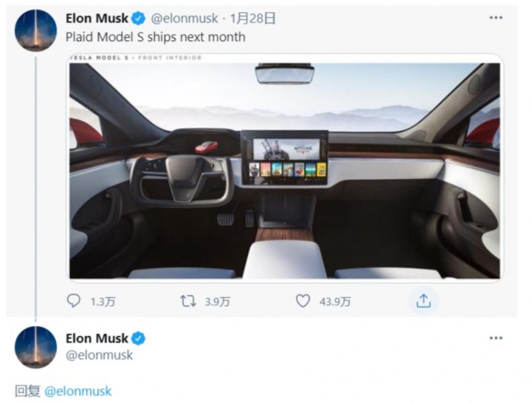Image resolution: width=532 pixels, height=404 pixels.
Task: Open the first tweet's three-dot menu
Action: 496,18
